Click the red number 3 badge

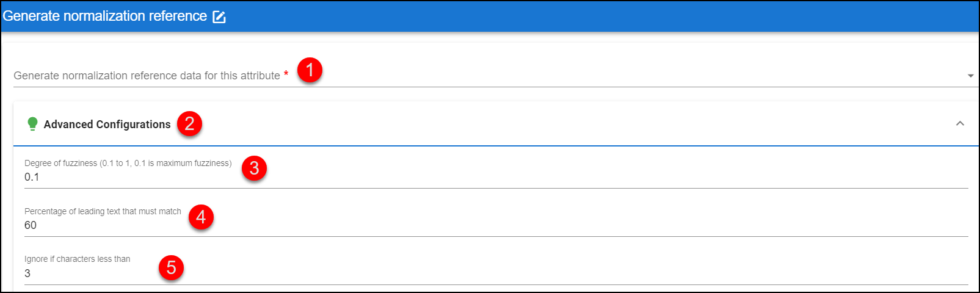tap(254, 168)
